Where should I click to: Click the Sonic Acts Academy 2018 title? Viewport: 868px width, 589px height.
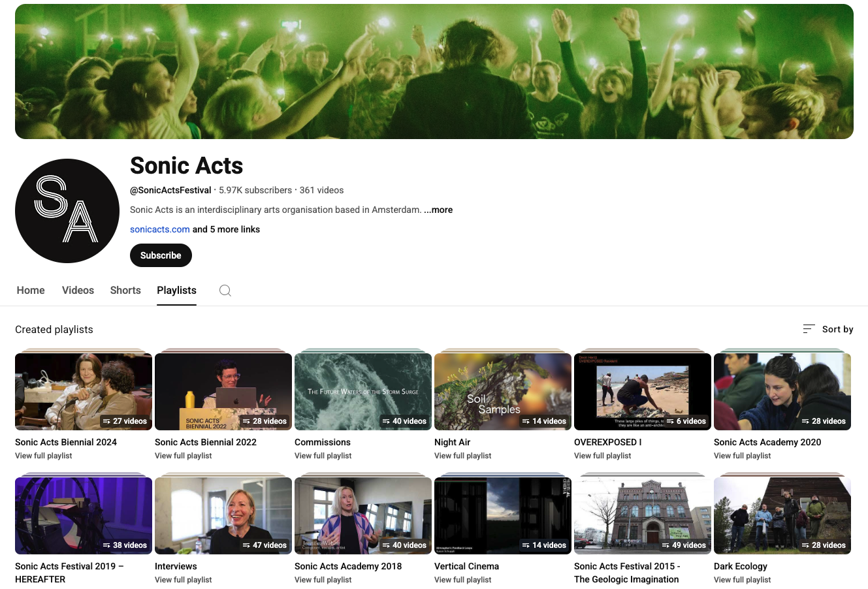[x=348, y=566]
